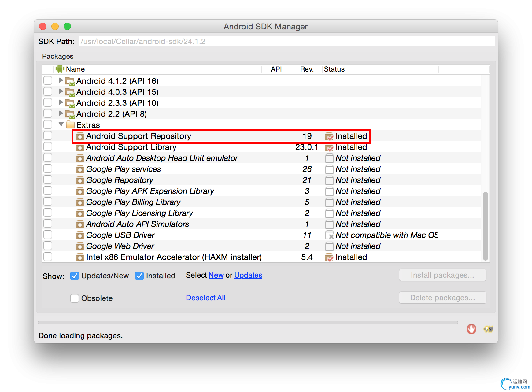The width and height of the screenshot is (532, 392).
Task: Click the packages list vertical scrollbar thumb
Action: pos(485,226)
